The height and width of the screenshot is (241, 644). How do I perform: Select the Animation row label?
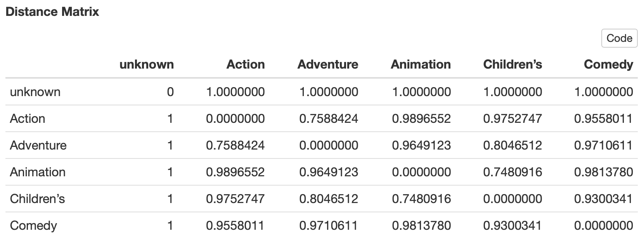pyautogui.click(x=38, y=172)
